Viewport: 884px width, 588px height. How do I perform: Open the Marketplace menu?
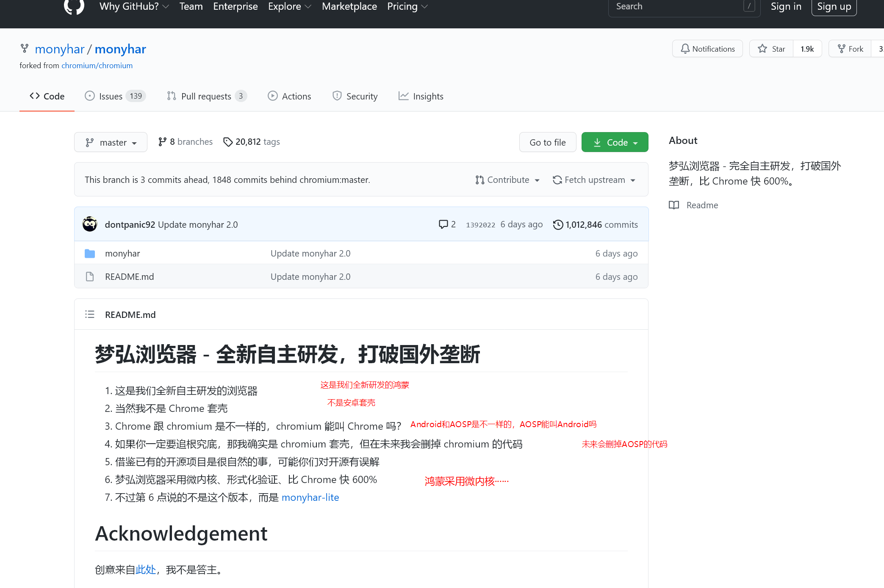(x=349, y=6)
